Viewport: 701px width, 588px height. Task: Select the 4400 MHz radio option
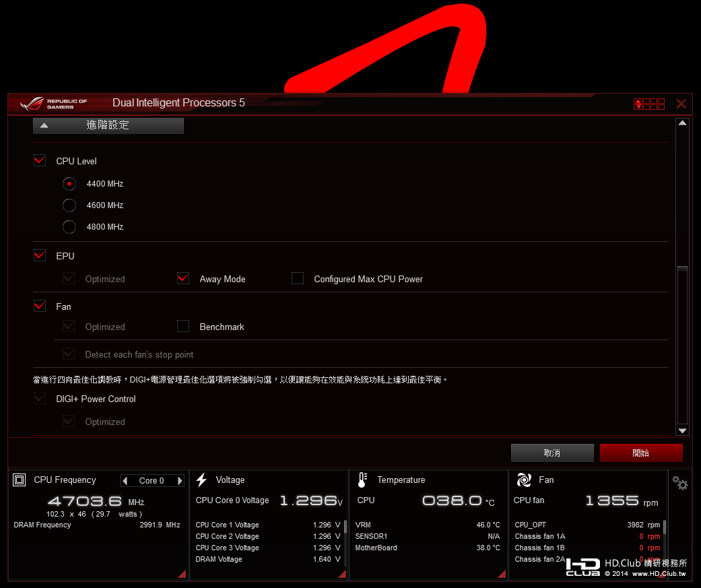tap(69, 184)
